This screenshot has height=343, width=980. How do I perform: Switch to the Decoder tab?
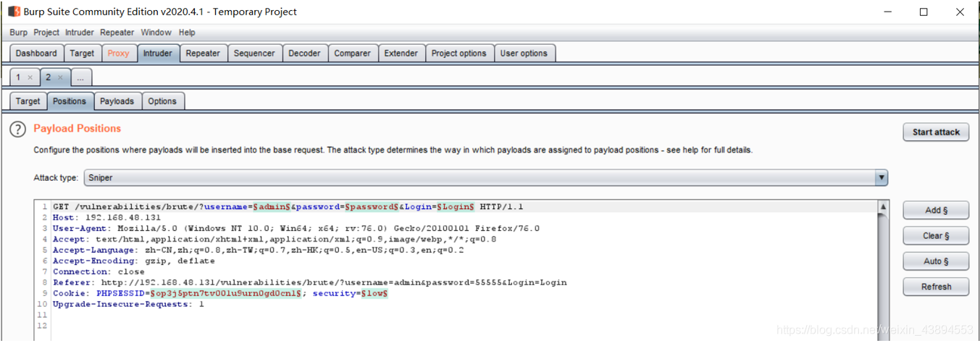pyautogui.click(x=304, y=54)
